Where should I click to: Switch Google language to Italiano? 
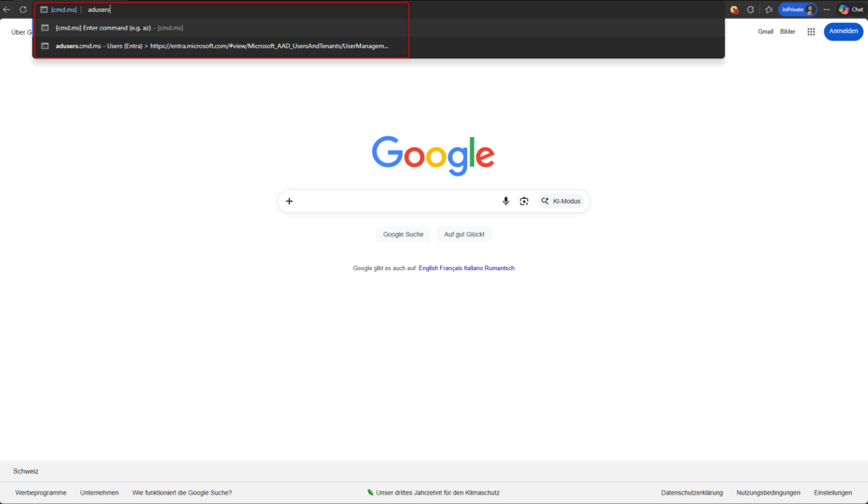473,268
